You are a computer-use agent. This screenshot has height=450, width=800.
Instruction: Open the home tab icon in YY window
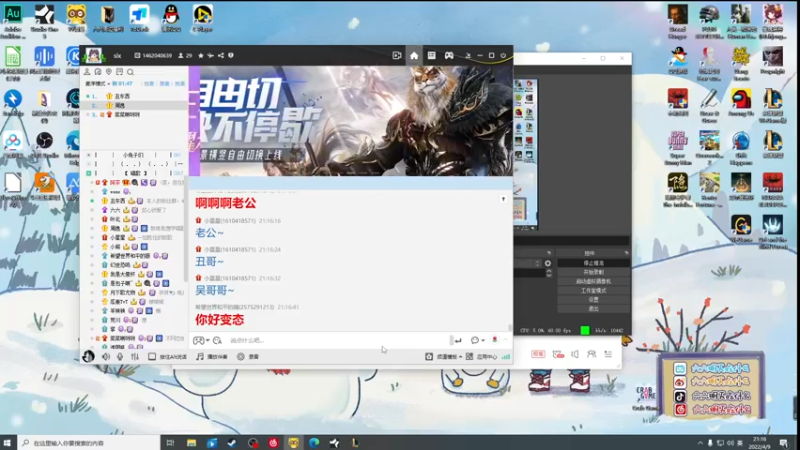pos(414,56)
